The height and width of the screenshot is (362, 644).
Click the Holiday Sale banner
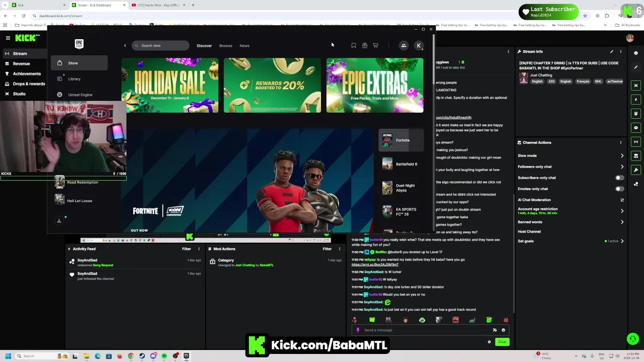pyautogui.click(x=170, y=85)
